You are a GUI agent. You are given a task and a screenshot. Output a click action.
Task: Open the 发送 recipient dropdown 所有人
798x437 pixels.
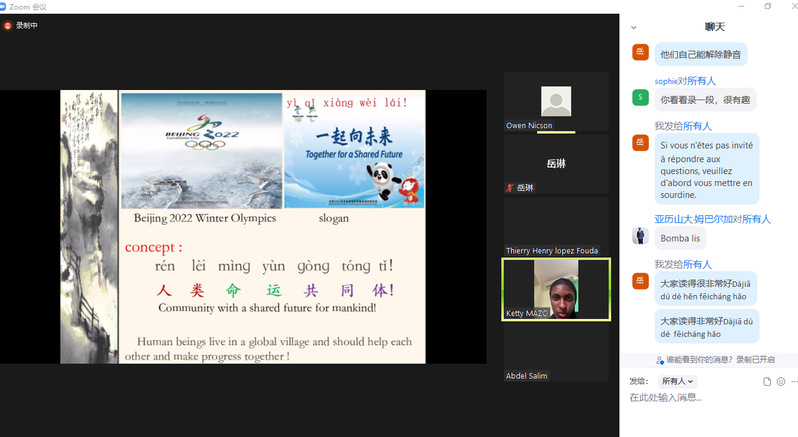click(x=678, y=381)
